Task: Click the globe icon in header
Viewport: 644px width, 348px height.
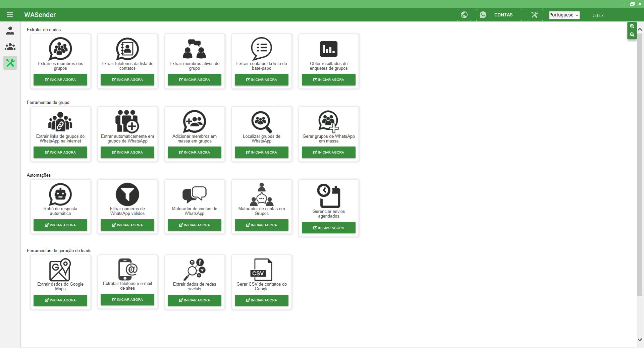Action: 464,15
